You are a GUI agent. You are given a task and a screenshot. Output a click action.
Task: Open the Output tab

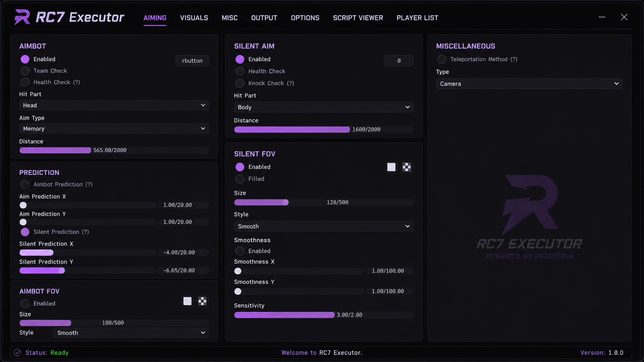click(264, 18)
